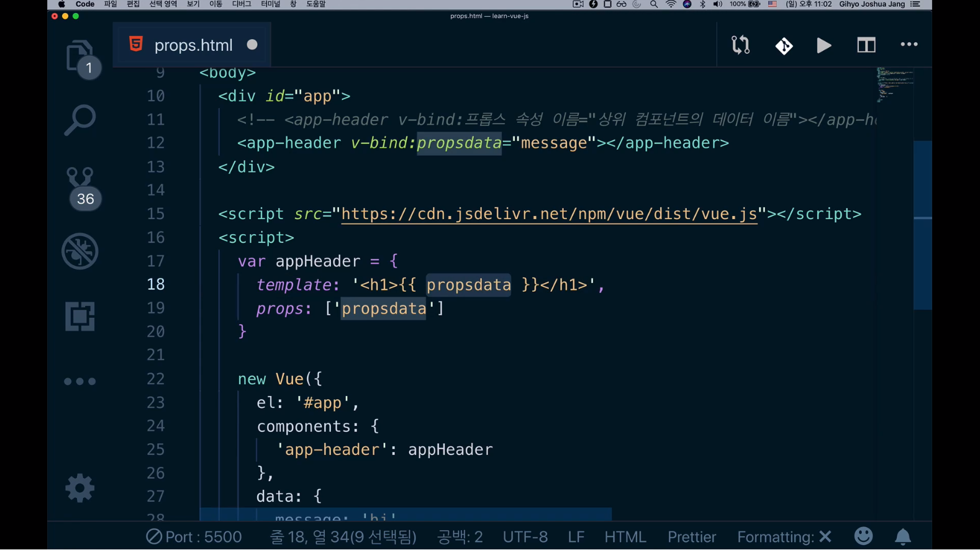The image size is (980, 550).
Task: Open the Manage settings gear
Action: tap(79, 488)
